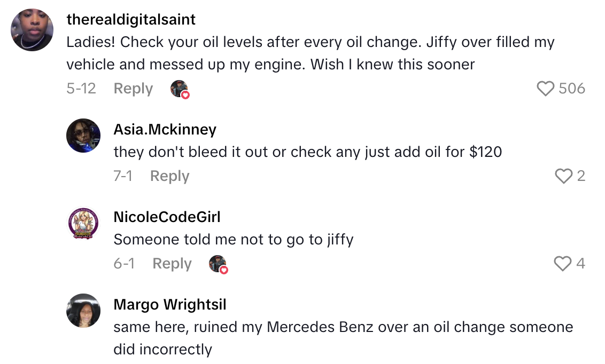
Task: Reply to NicoleCodeGirl's comment
Action: pos(172,263)
